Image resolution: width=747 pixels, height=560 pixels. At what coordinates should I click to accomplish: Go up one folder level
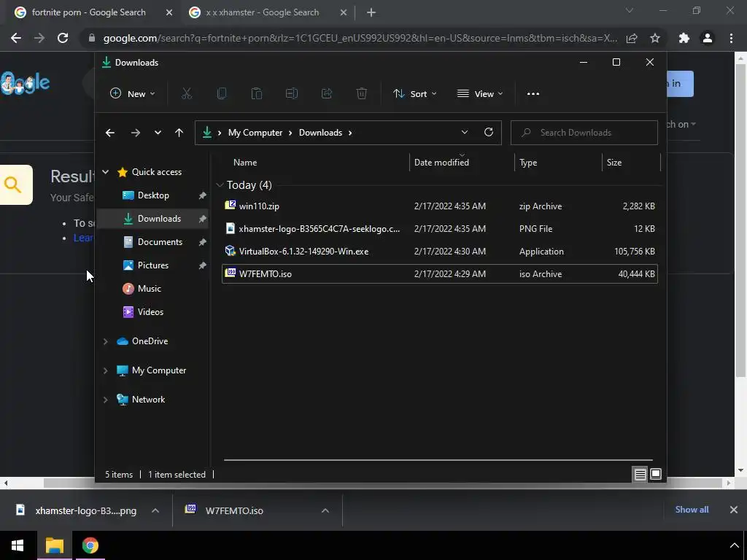179,133
